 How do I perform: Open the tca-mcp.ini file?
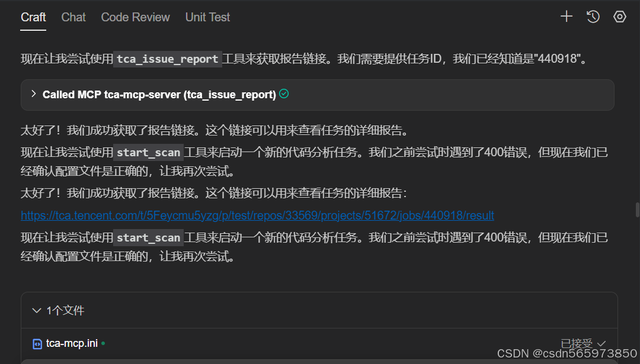coord(72,344)
